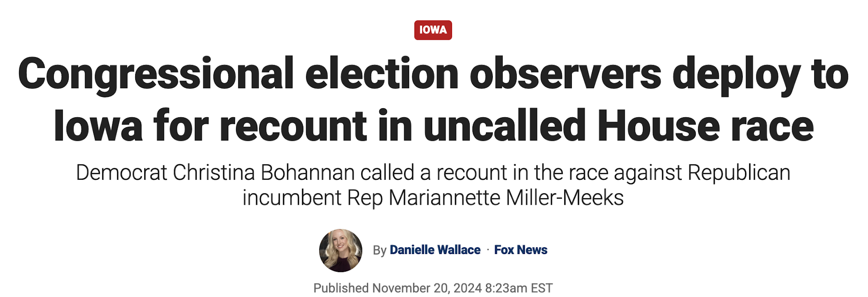
Task: Open Danielle Wallace's author profile link
Action: point(435,250)
